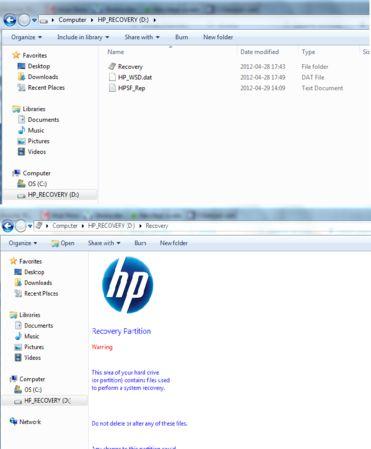Click the Back arrow in the lower window
The width and height of the screenshot is (371, 449).
point(8,226)
